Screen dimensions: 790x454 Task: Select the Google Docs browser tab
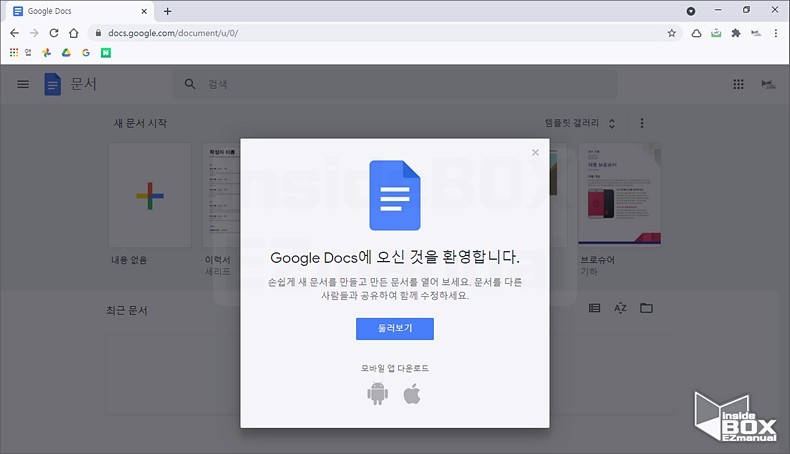(x=80, y=11)
